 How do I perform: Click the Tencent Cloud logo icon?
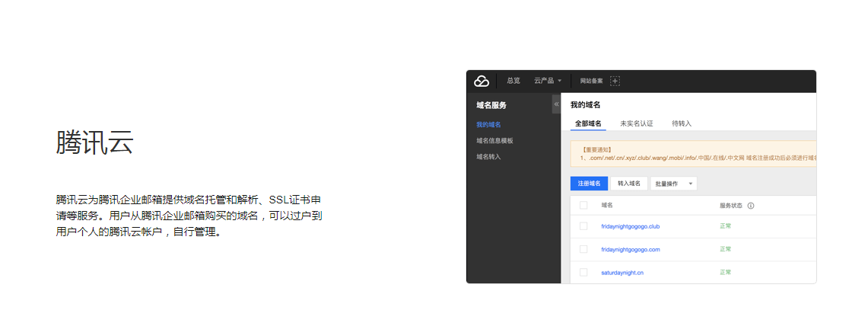(x=482, y=81)
